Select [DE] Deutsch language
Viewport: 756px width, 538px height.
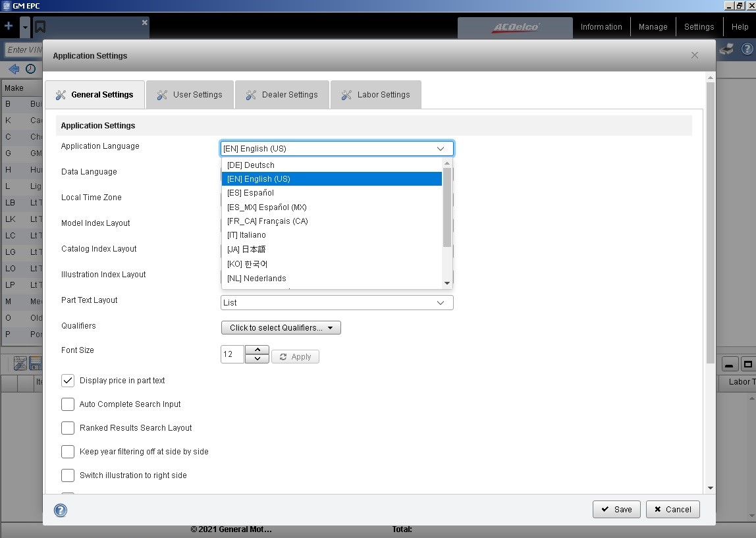click(x=332, y=165)
